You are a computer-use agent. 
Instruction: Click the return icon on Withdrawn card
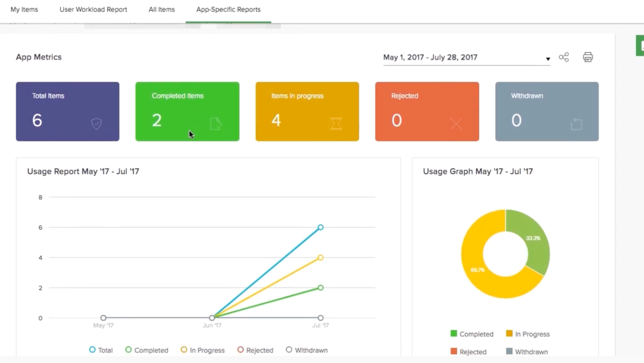577,124
